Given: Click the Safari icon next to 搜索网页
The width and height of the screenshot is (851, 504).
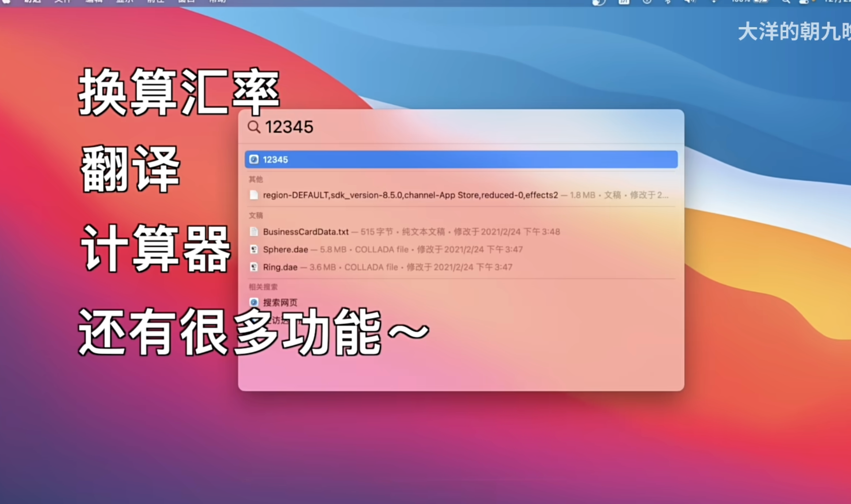Looking at the screenshot, I should click(254, 302).
